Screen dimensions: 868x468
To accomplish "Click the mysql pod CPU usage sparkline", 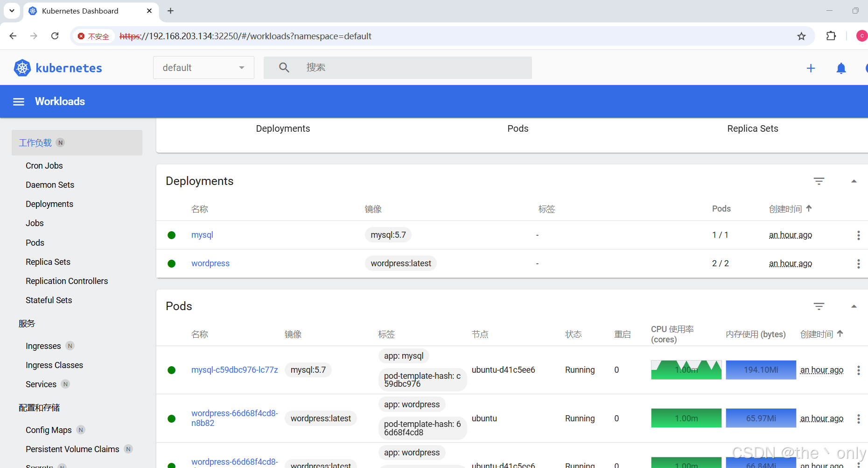I will (x=686, y=370).
